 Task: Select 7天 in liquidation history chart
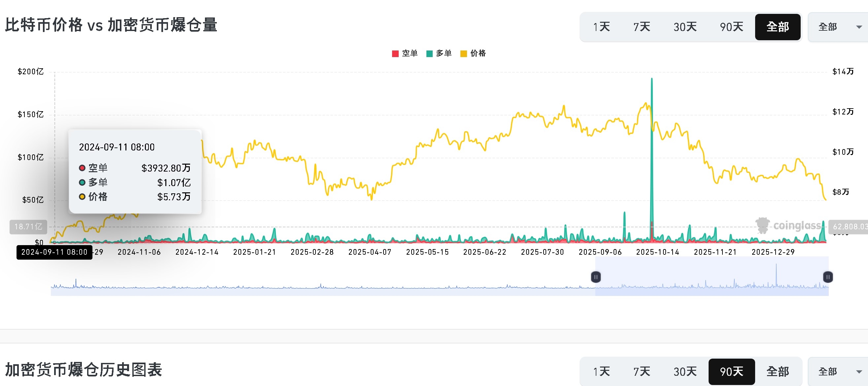click(x=642, y=371)
